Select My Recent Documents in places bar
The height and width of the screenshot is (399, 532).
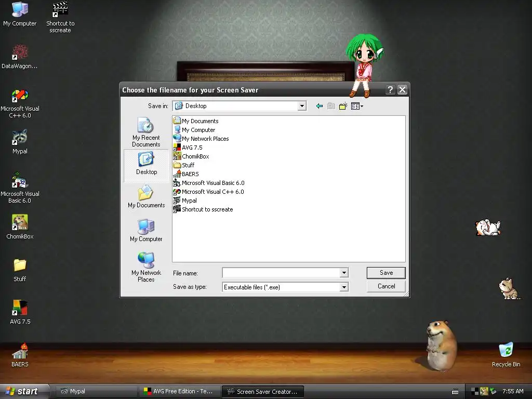point(146,132)
